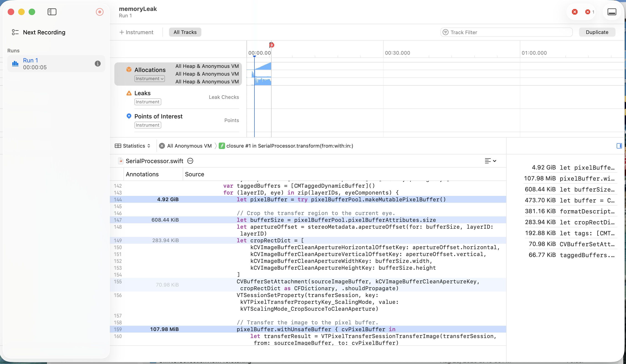
Task: Open the Allocations Instrument dropdown
Action: [x=149, y=79]
